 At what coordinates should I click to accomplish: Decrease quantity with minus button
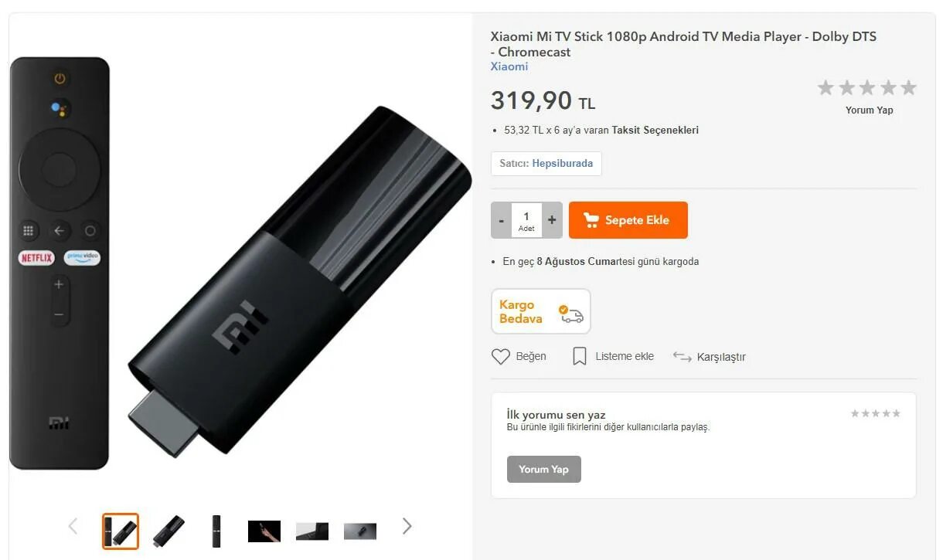[501, 220]
